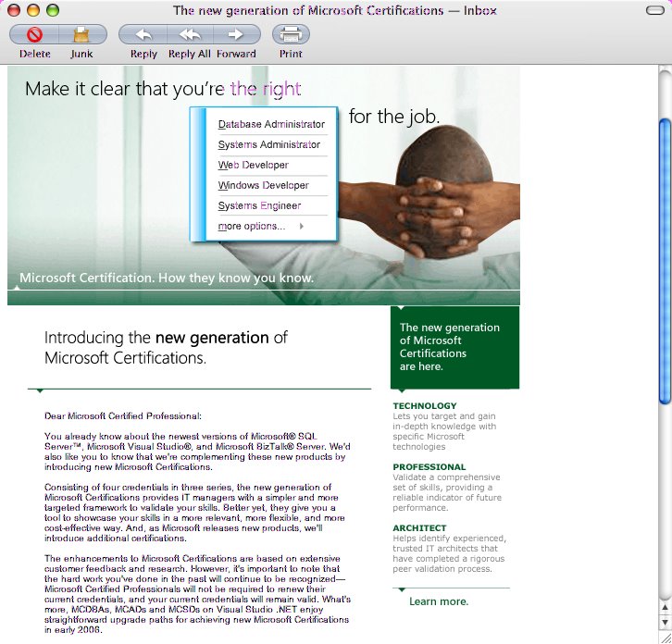The height and width of the screenshot is (644, 672).
Task: Click the window resize grip corner
Action: tap(665, 638)
